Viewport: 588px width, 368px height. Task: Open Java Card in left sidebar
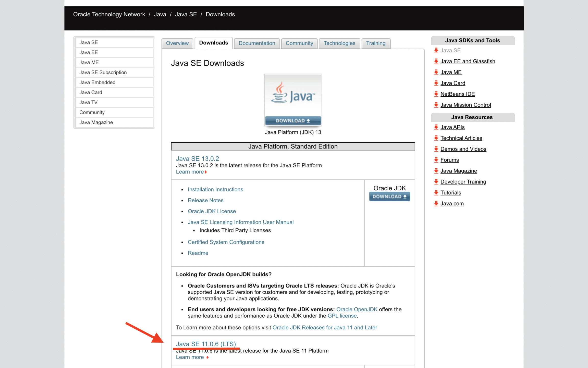[x=115, y=92]
